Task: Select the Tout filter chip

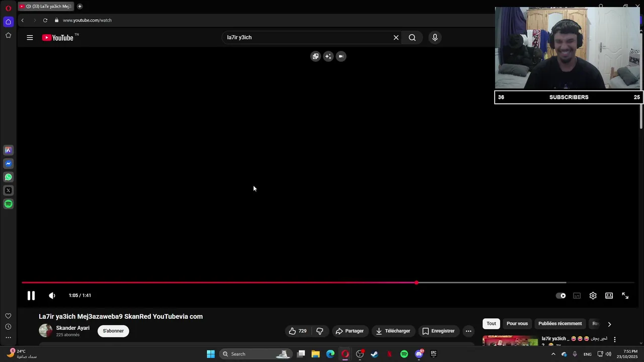Action: tap(491, 323)
